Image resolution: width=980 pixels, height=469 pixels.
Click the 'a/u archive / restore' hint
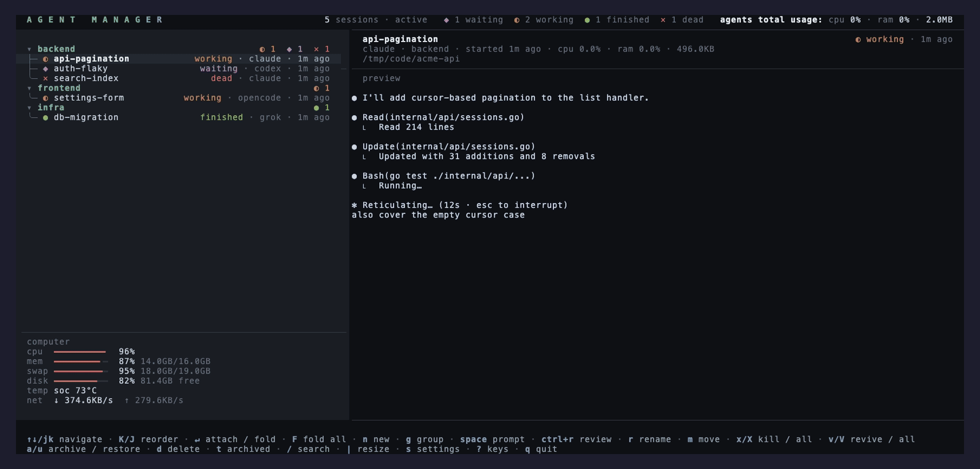pos(84,449)
